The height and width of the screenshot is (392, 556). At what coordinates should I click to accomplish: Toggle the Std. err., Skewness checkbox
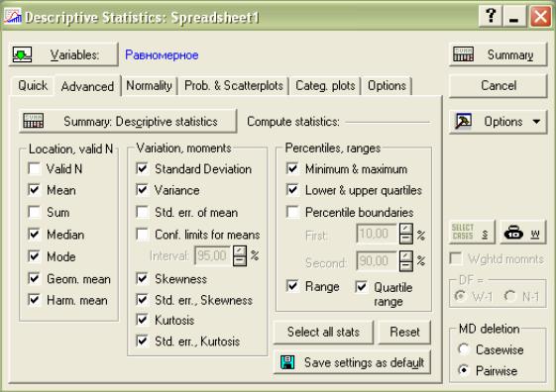pyautogui.click(x=142, y=300)
